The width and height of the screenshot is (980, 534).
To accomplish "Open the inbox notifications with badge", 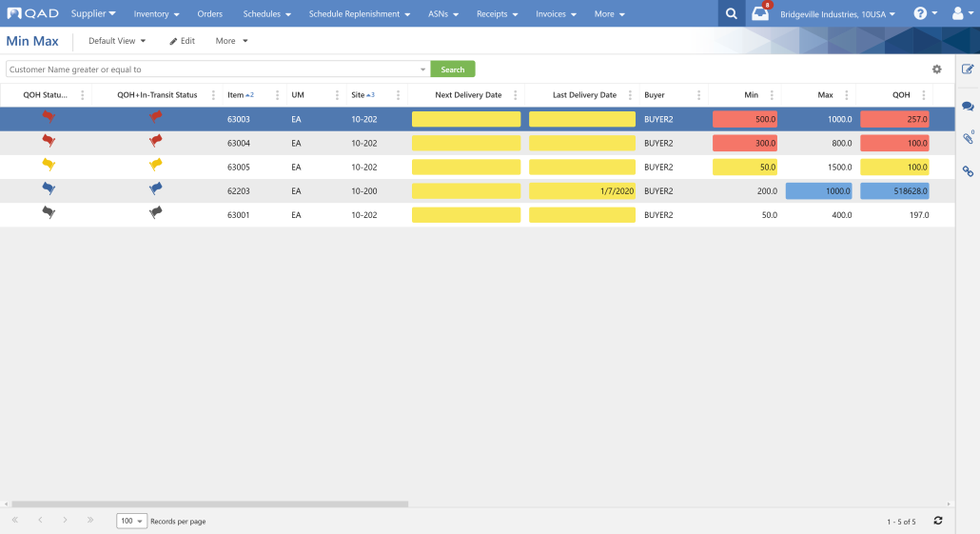I will pos(760,12).
